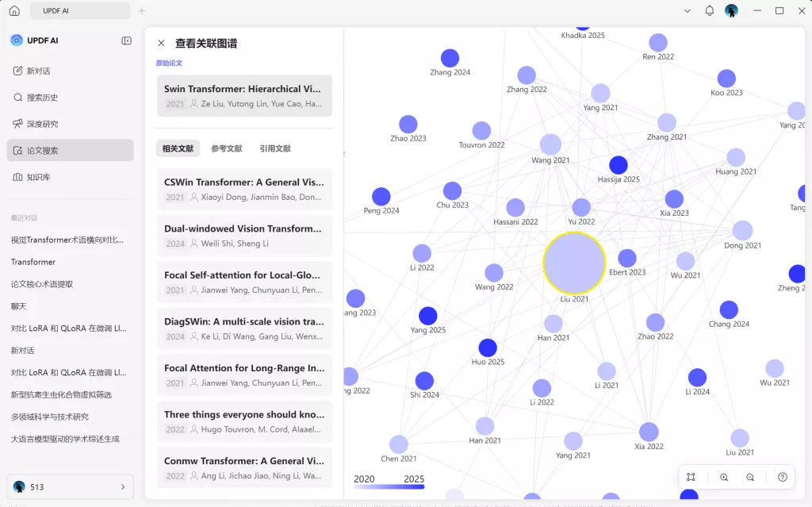Click the 2020–2025 year gradient bar

pos(389,487)
